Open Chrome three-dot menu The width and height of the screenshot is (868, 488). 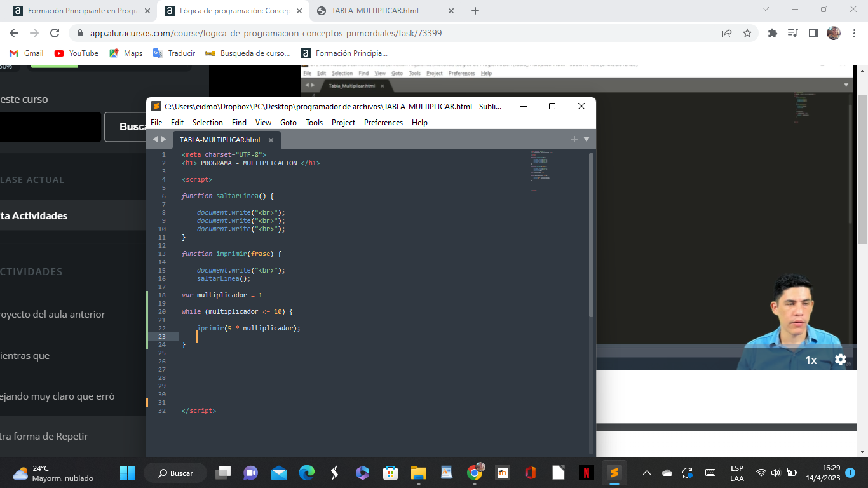click(x=854, y=33)
